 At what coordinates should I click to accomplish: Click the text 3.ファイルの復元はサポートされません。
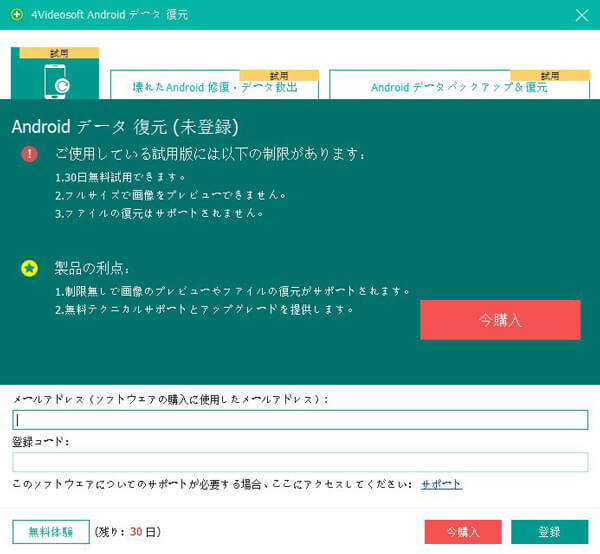coord(159,213)
